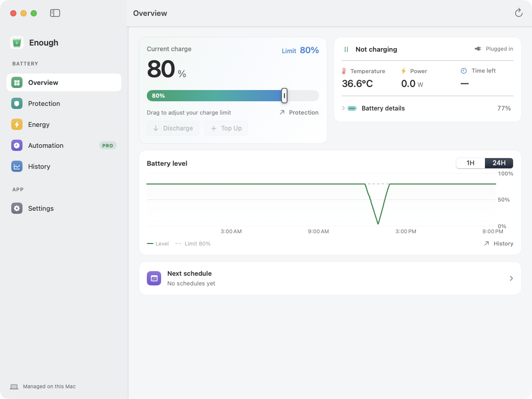This screenshot has height=399, width=532.
Task: Click the charge limit slider handle
Action: [284, 96]
